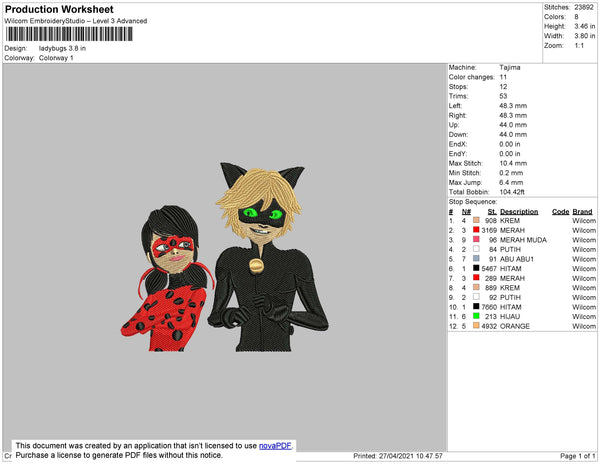
Task: Pick the black HITAM swatch in row 6
Action: 476,268
